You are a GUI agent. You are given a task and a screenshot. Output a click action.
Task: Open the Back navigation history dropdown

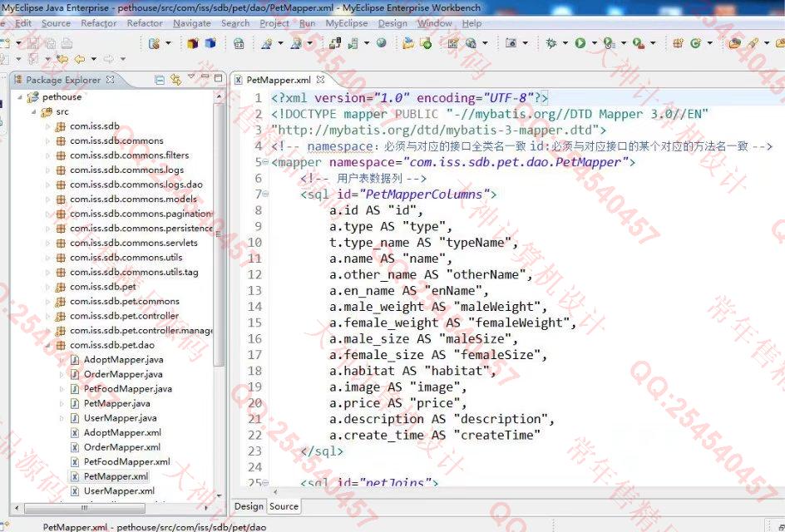click(94, 59)
